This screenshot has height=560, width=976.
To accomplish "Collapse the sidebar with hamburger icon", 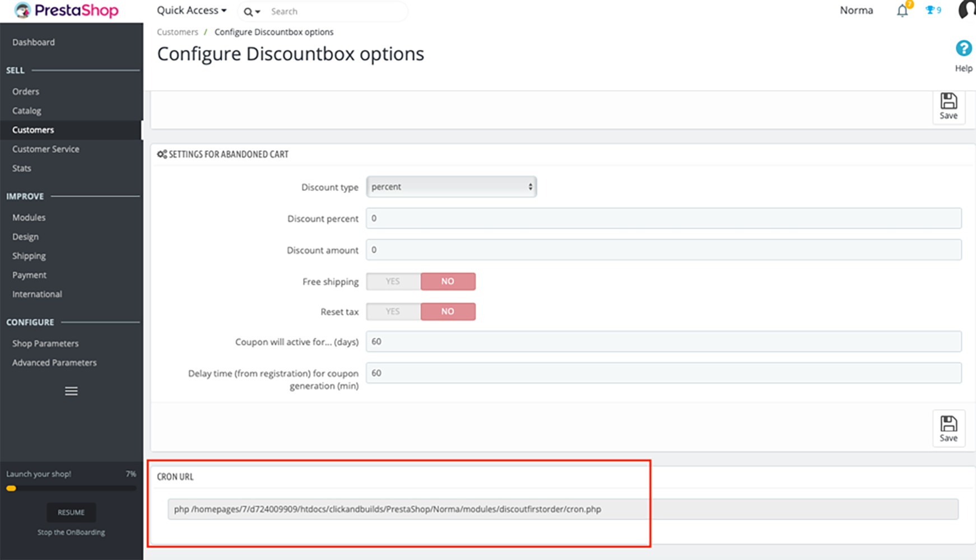I will tap(71, 391).
